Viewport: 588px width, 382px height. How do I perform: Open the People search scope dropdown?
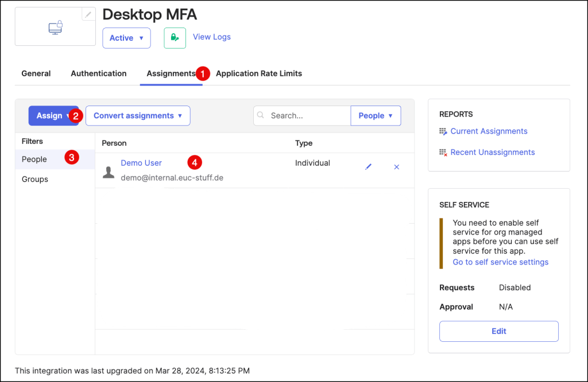(376, 116)
